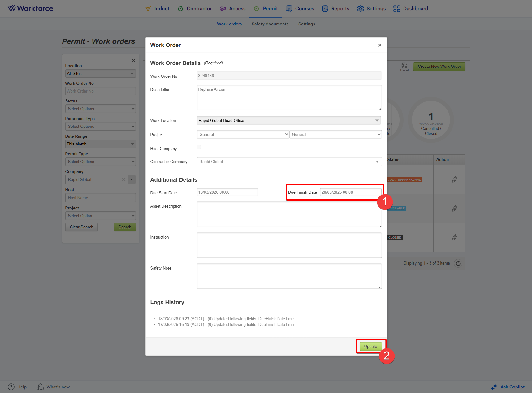Close the Work Order dialog
The width and height of the screenshot is (532, 393).
coord(380,45)
